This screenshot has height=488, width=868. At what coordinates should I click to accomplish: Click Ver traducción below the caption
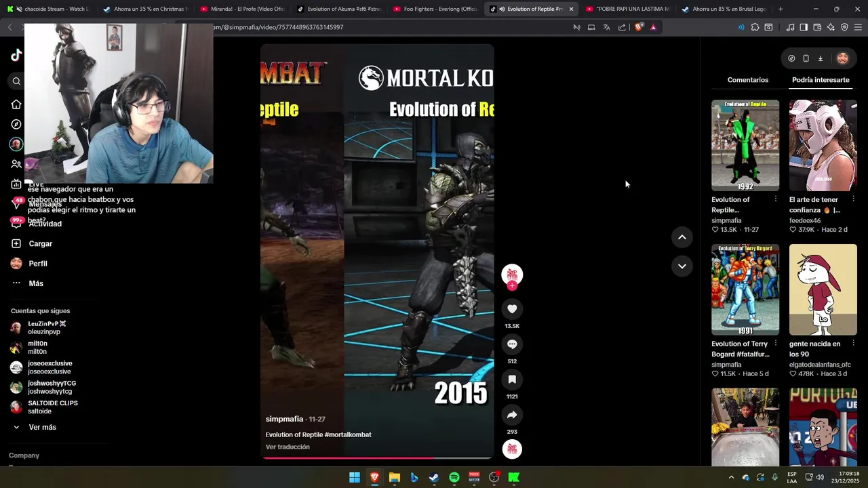[288, 447]
